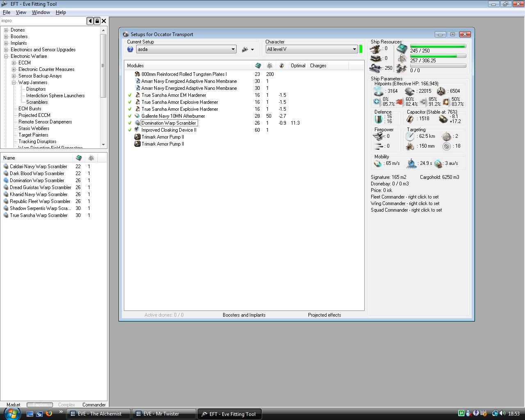This screenshot has height=420, width=525.
Task: Click the thermal resistance icon in Hitpoints
Action: point(400,101)
